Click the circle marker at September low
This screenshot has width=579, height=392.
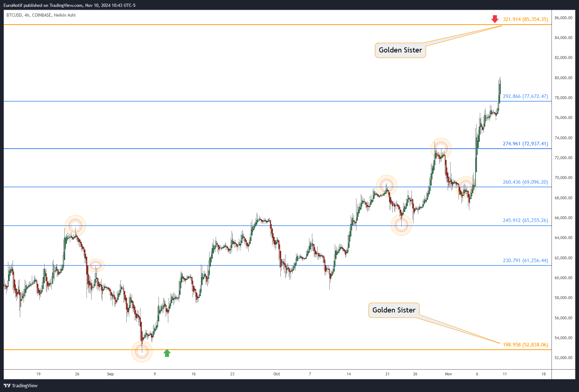tap(142, 351)
